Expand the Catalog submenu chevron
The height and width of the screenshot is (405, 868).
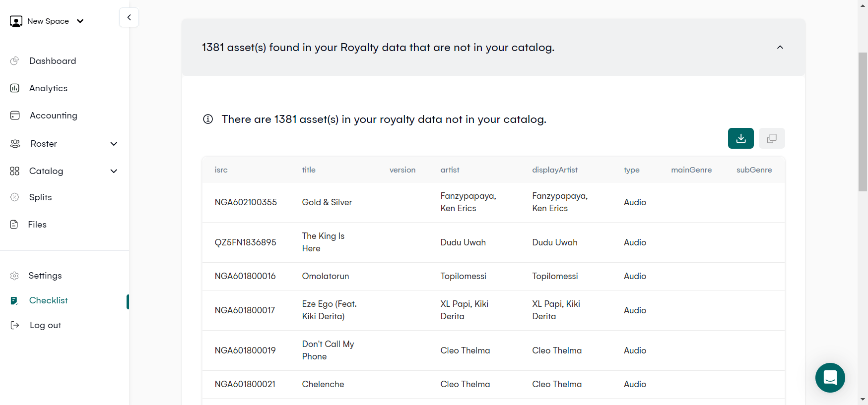coord(114,171)
